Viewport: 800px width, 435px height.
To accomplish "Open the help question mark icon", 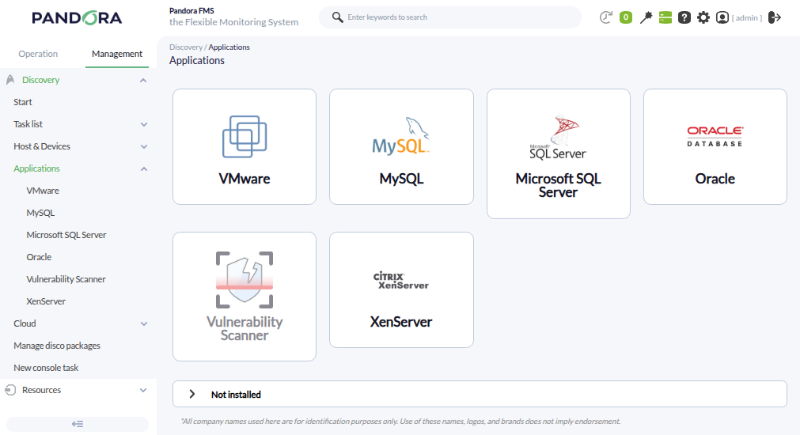I will coord(684,17).
